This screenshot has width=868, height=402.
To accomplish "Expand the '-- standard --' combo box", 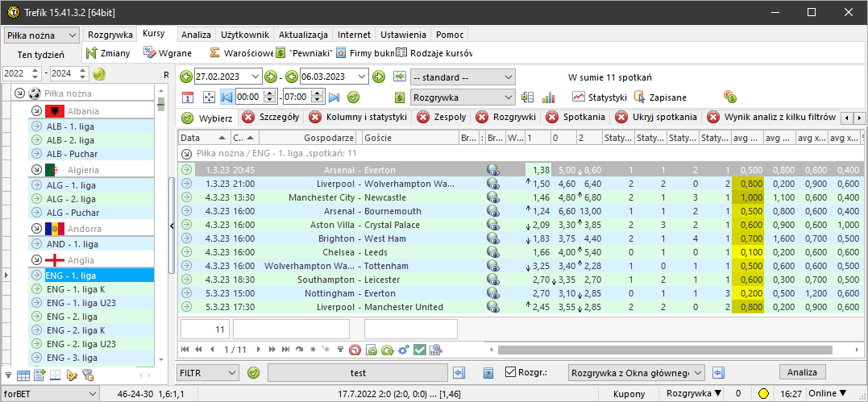I will coord(463,77).
